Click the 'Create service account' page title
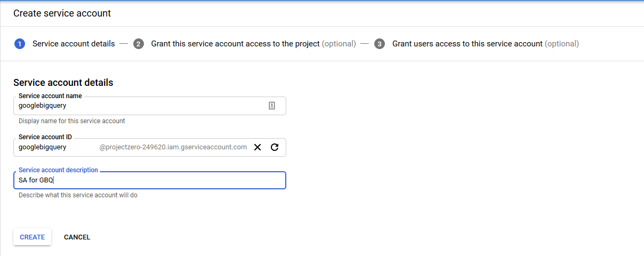Image resolution: width=644 pixels, height=256 pixels. (62, 13)
